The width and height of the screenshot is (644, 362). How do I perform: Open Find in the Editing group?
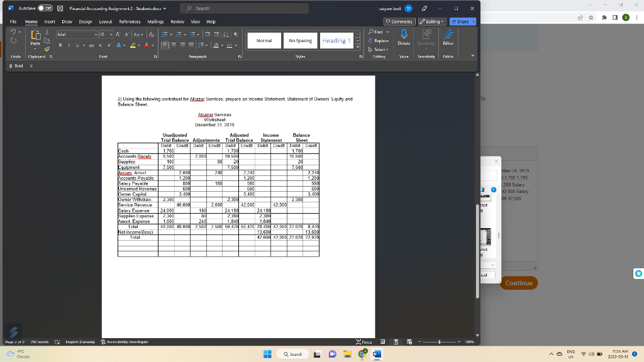pos(378,32)
